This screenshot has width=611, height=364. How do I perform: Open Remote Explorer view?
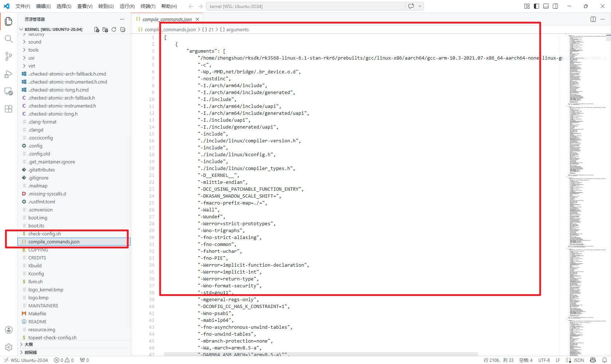(x=9, y=91)
